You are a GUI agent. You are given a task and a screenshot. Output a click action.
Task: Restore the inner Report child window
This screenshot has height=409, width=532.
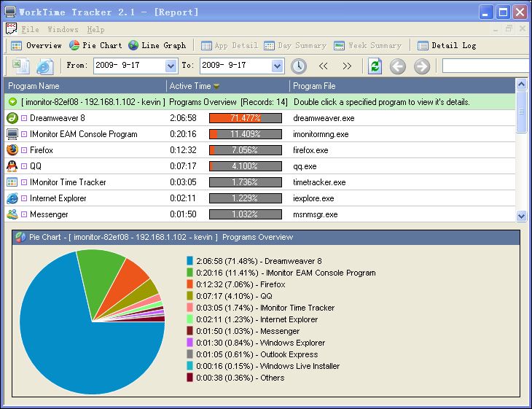[x=509, y=29]
